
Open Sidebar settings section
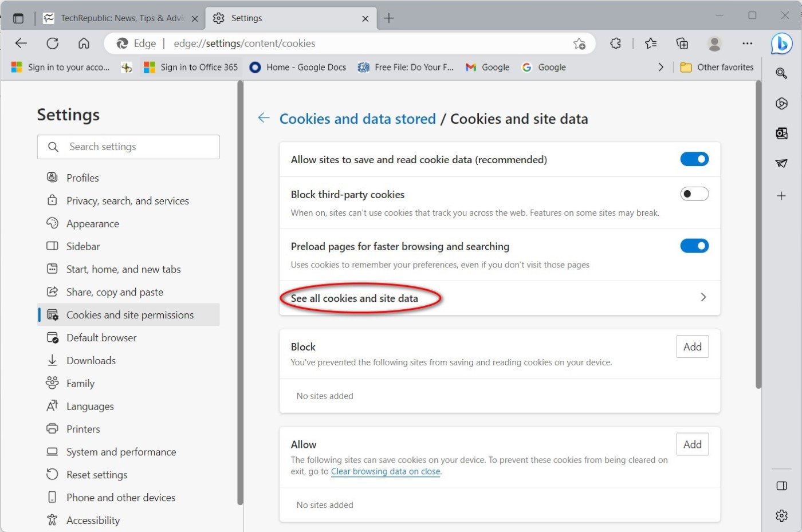click(x=128, y=247)
